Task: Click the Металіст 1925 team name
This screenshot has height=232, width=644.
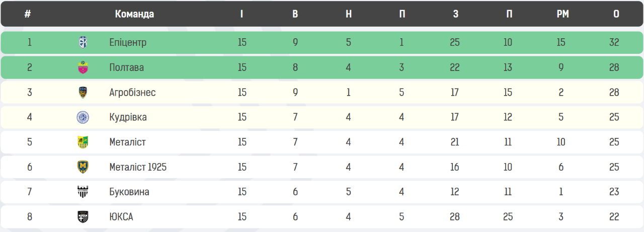Action: [138, 167]
